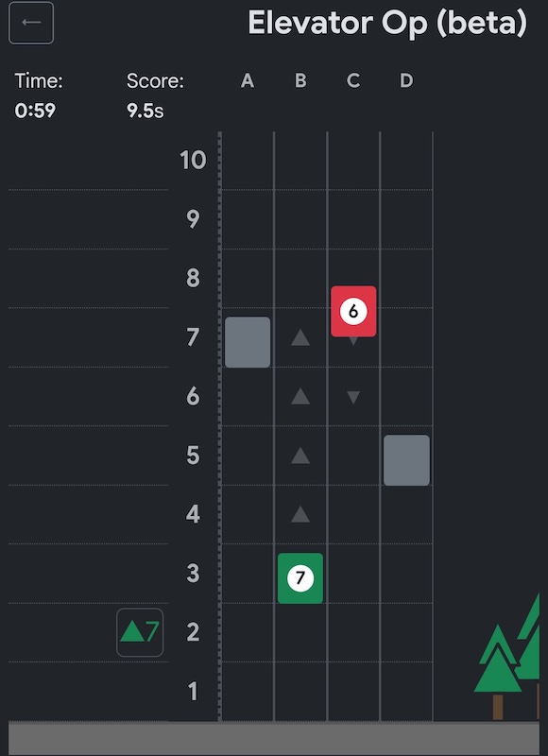The height and width of the screenshot is (756, 548).
Task: Select column header B
Action: pos(300,81)
